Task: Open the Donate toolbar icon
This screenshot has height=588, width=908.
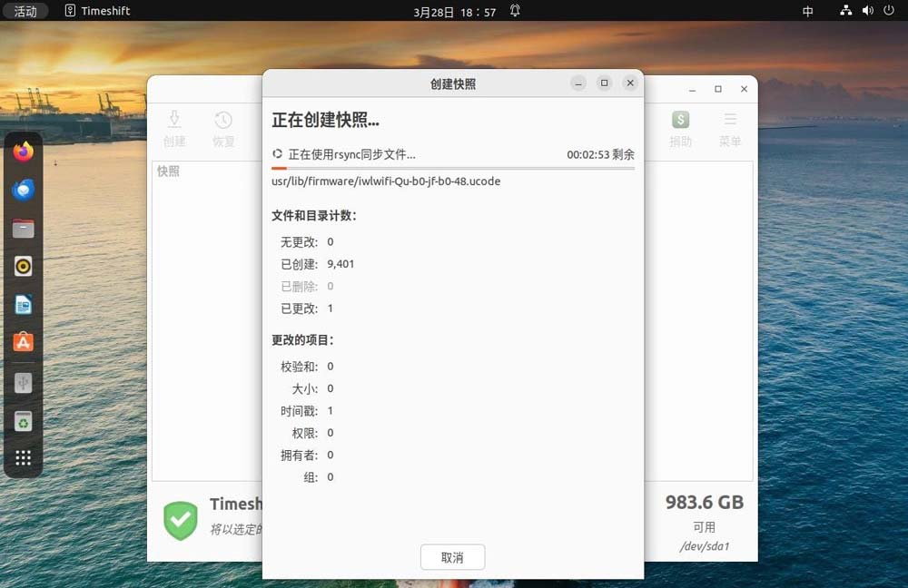Action: [x=680, y=129]
